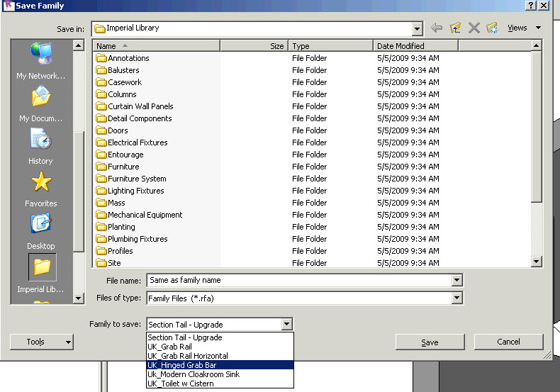Select the Site folder

(x=108, y=263)
